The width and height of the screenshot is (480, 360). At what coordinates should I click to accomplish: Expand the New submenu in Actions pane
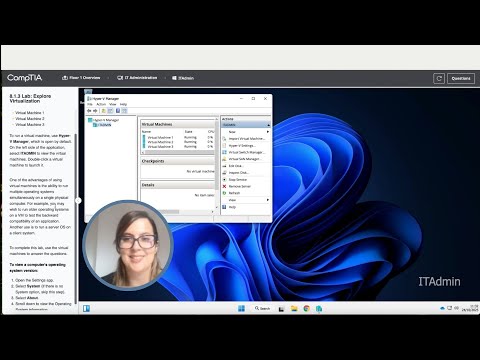point(246,132)
